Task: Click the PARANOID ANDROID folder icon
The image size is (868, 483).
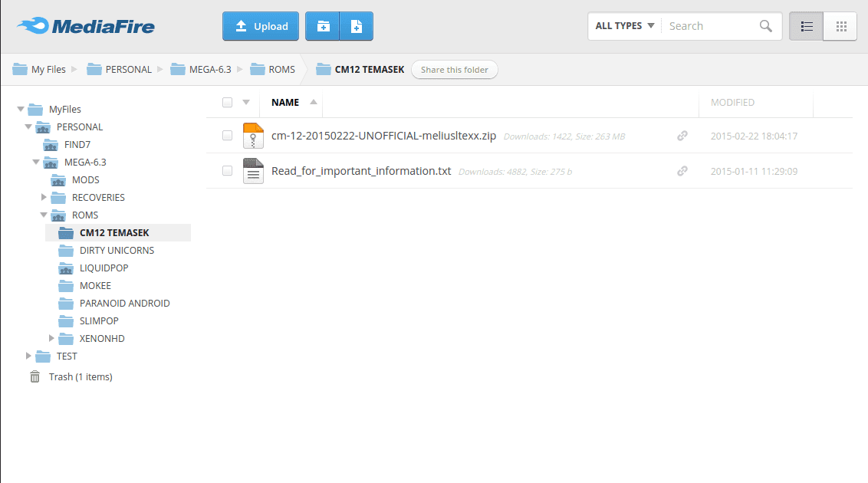Action: 66,304
